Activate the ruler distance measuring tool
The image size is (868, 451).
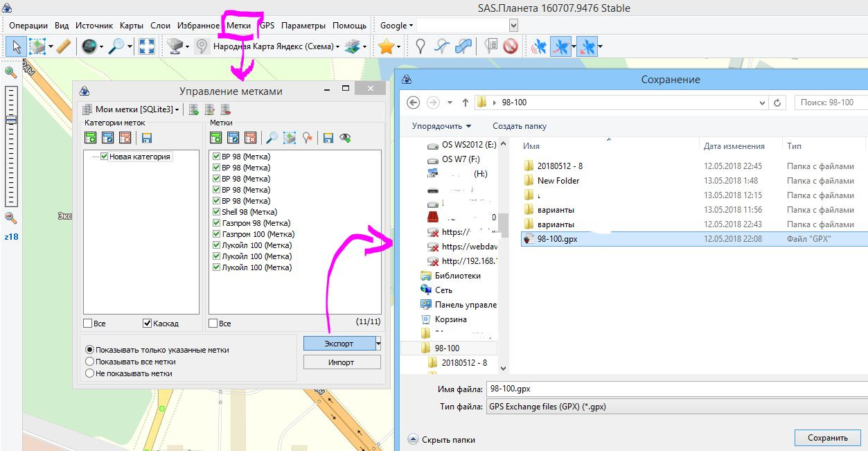[63, 46]
